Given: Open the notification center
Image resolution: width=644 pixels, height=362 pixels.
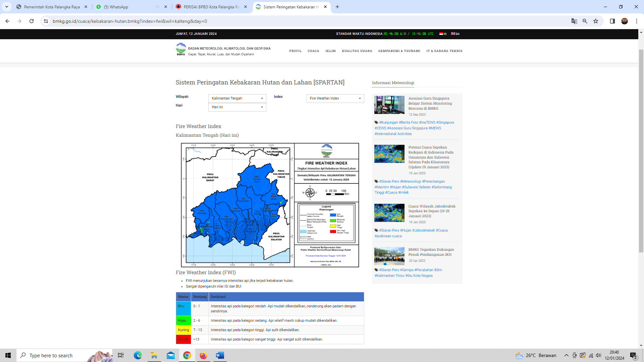Looking at the screenshot, I should 633,355.
